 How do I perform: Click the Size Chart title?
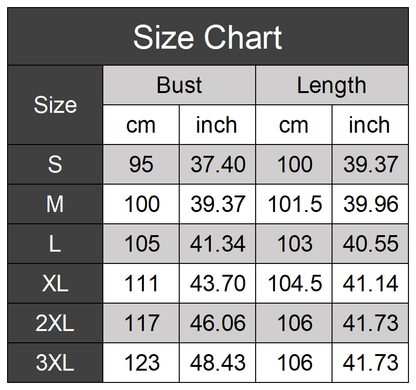coord(208,37)
